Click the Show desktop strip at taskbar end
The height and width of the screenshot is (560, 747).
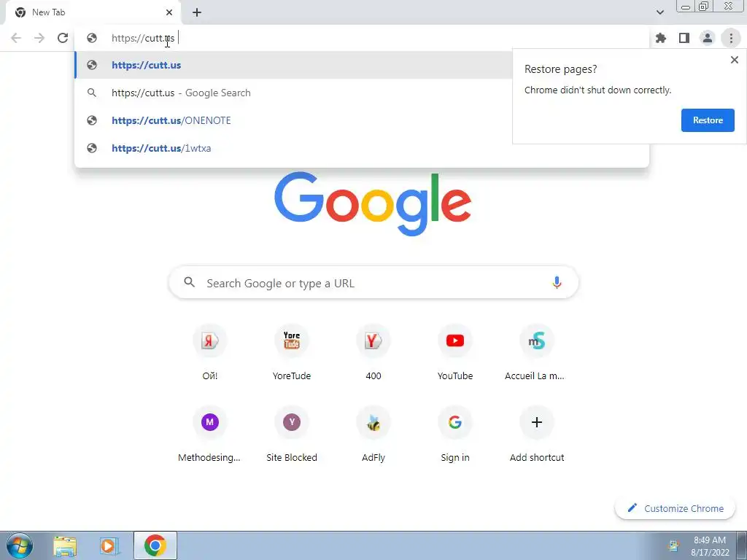(742, 545)
